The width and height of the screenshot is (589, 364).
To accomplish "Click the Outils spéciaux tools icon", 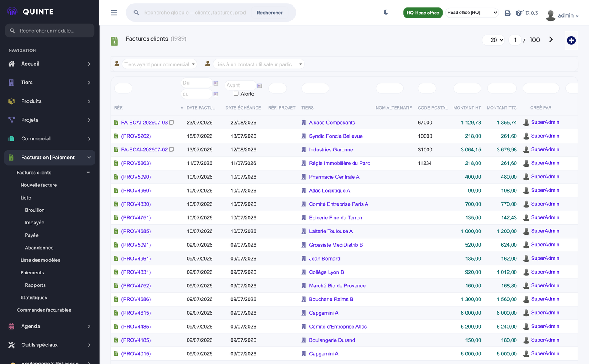I will [x=11, y=345].
